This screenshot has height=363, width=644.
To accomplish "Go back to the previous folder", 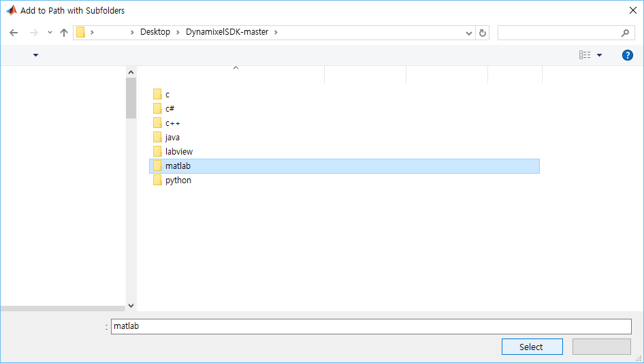I will point(14,33).
